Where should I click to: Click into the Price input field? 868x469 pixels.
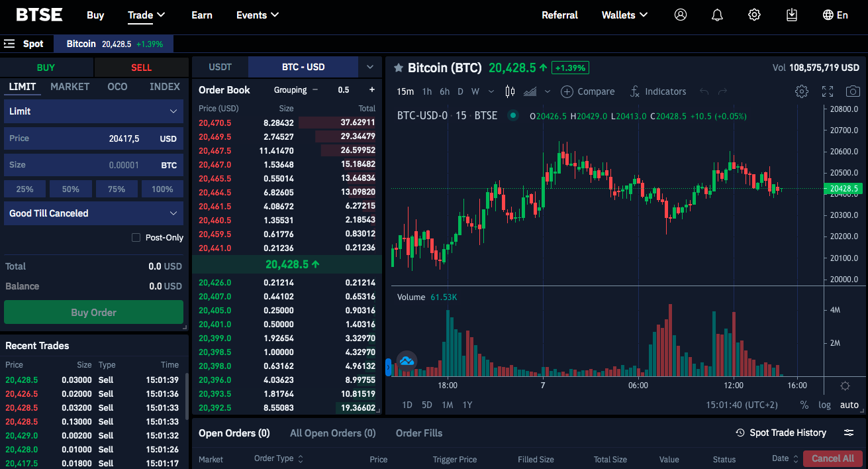[x=93, y=138]
